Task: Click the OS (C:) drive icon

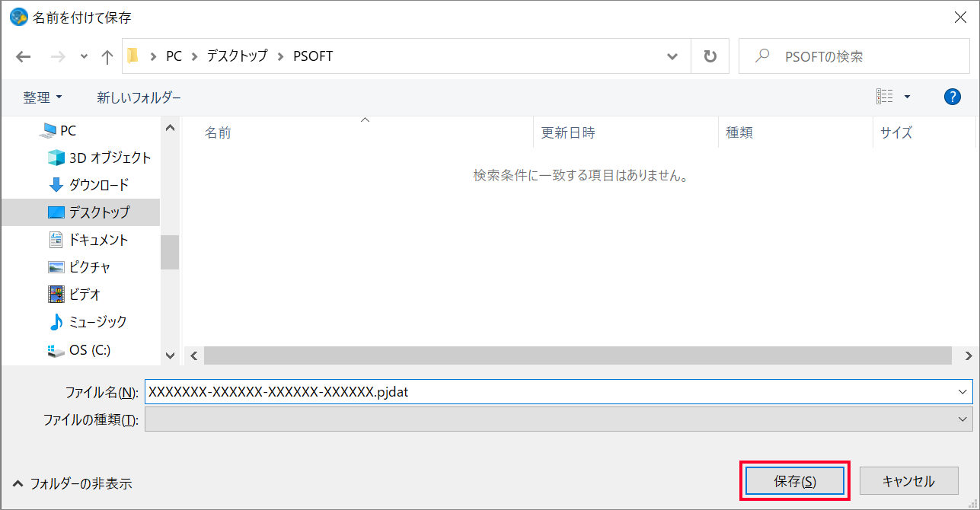Action: click(56, 350)
